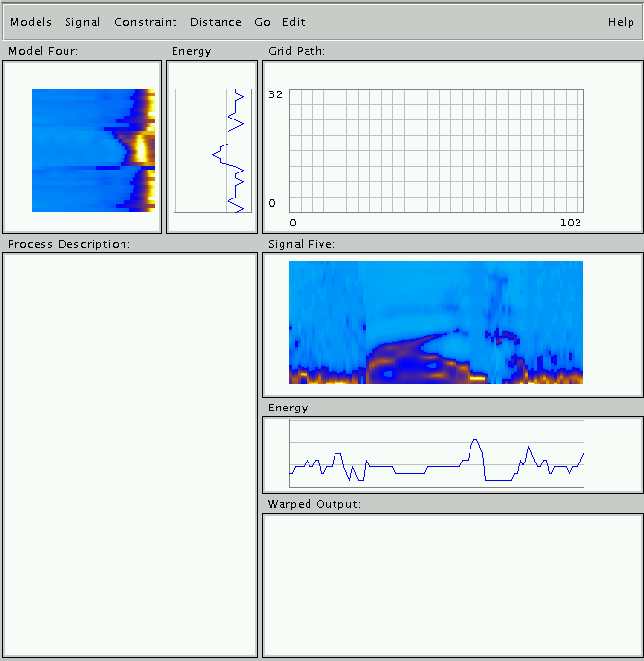Open the Models menu
The height and width of the screenshot is (661, 644).
pos(31,22)
